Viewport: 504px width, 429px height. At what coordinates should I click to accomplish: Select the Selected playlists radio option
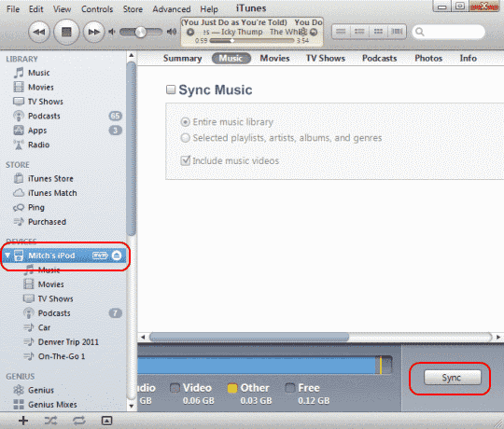click(185, 138)
